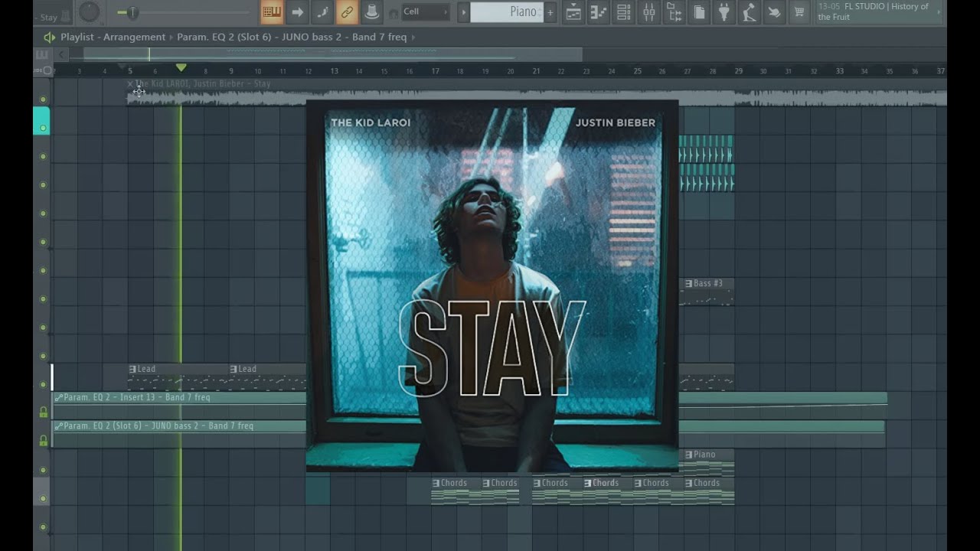Open clip menu icon of Bass #3 clip

point(688,283)
